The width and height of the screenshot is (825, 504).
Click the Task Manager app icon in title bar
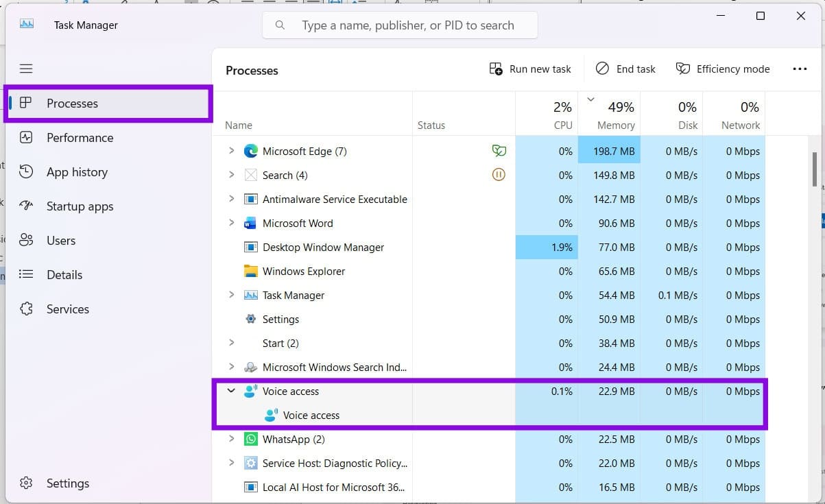pos(27,24)
